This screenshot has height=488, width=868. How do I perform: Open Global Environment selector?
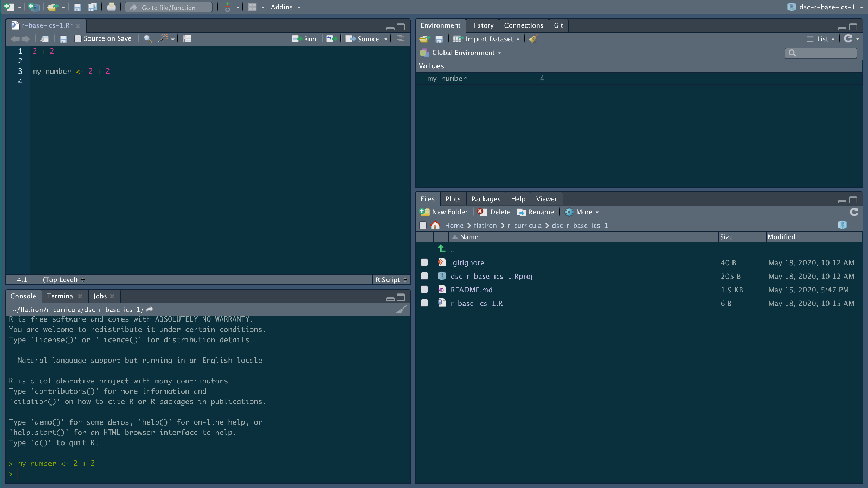point(461,53)
